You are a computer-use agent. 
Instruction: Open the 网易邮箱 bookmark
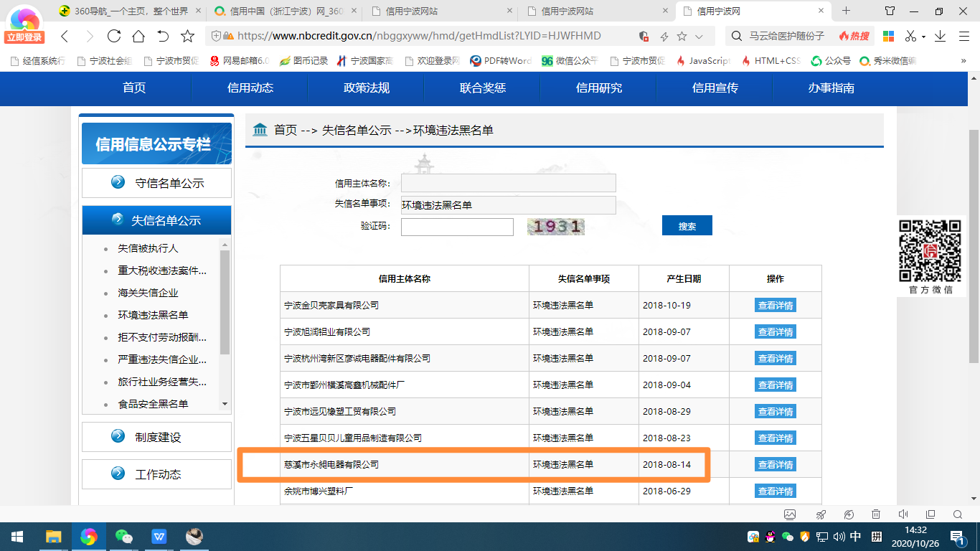click(x=238, y=61)
